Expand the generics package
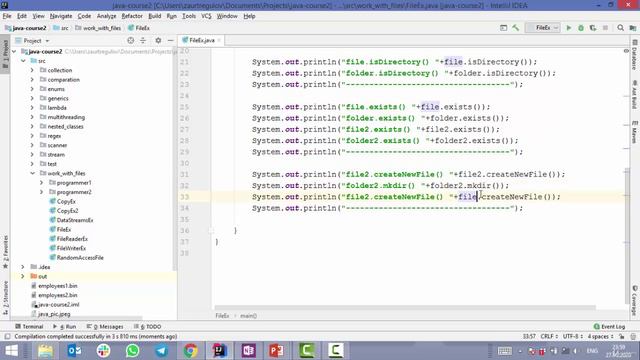This screenshot has width=640, height=360. pos(32,98)
